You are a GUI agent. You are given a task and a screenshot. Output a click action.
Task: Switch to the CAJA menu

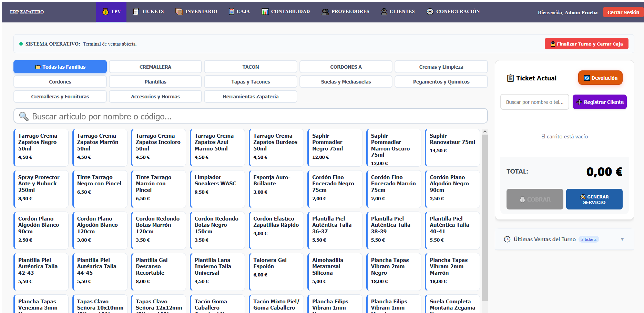(239, 12)
